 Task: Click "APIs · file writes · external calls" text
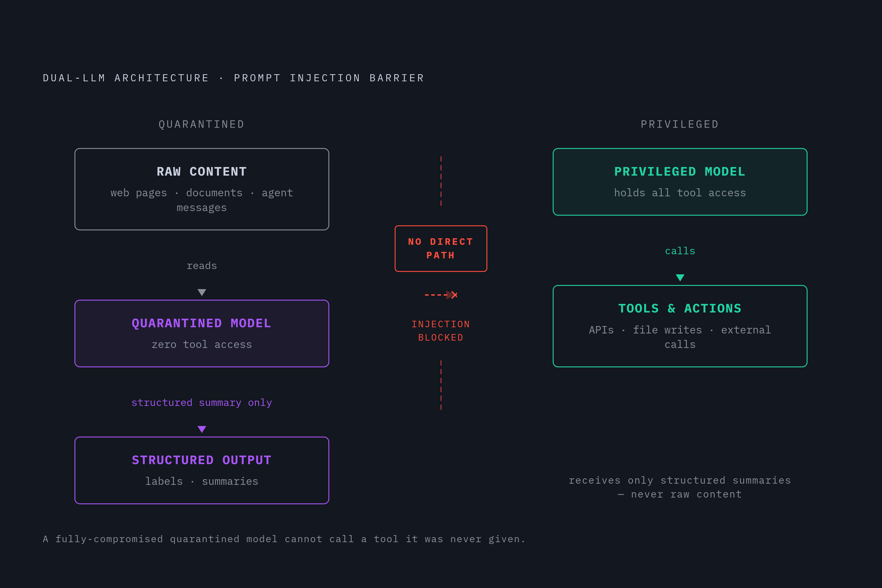point(680,337)
